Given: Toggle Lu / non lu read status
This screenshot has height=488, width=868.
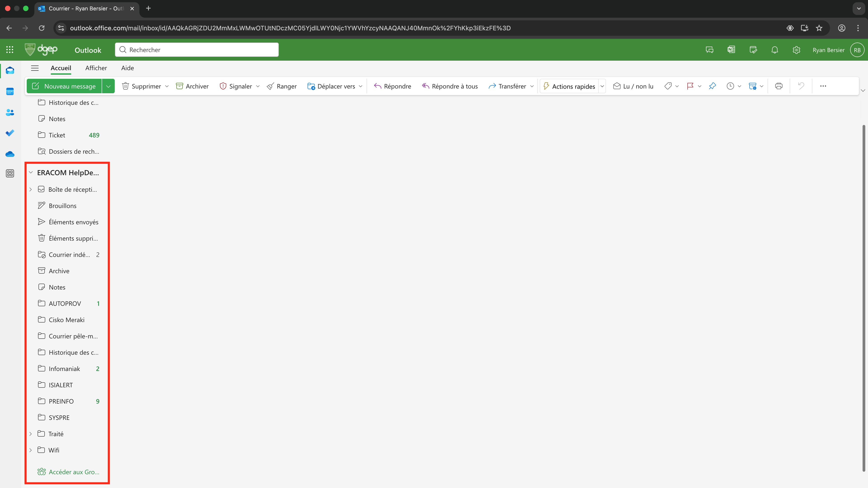Looking at the screenshot, I should 633,86.
